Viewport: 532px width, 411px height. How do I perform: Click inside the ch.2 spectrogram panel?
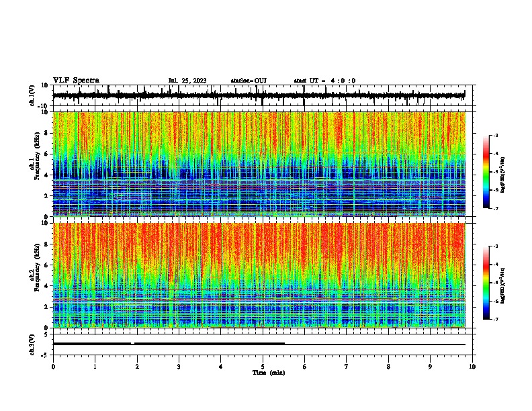click(x=259, y=275)
